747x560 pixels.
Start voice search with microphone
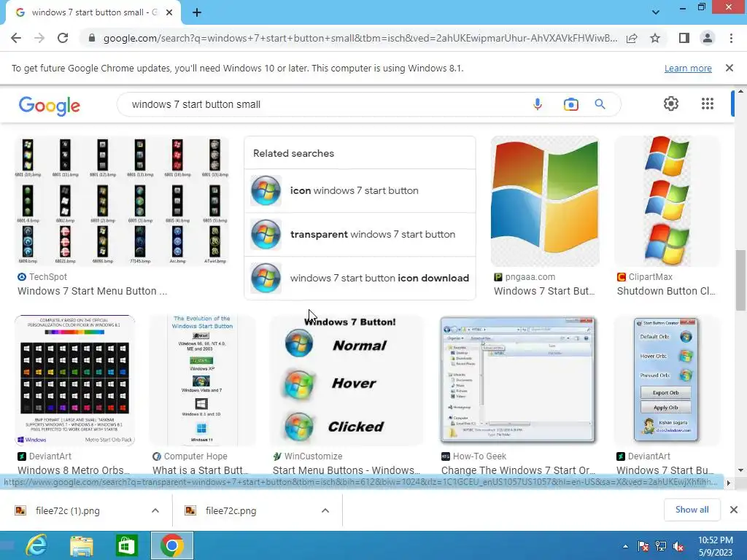tap(538, 104)
